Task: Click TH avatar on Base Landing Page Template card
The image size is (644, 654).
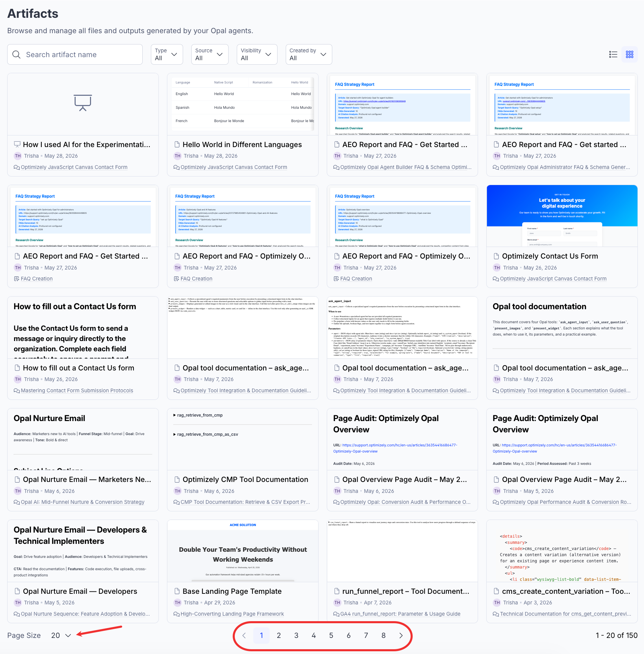Action: coord(177,603)
